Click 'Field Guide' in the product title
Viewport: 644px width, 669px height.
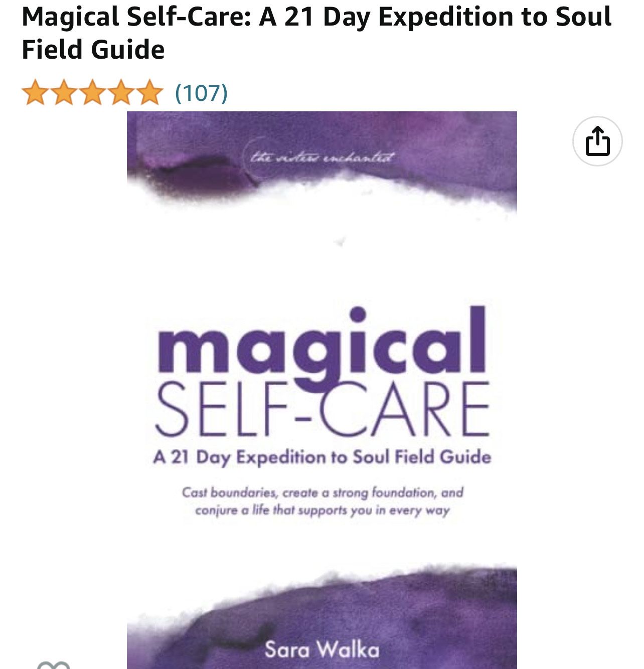(x=93, y=50)
